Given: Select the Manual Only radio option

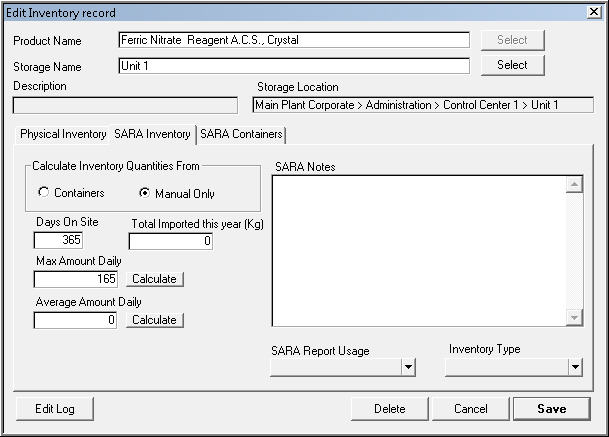Looking at the screenshot, I should [145, 193].
